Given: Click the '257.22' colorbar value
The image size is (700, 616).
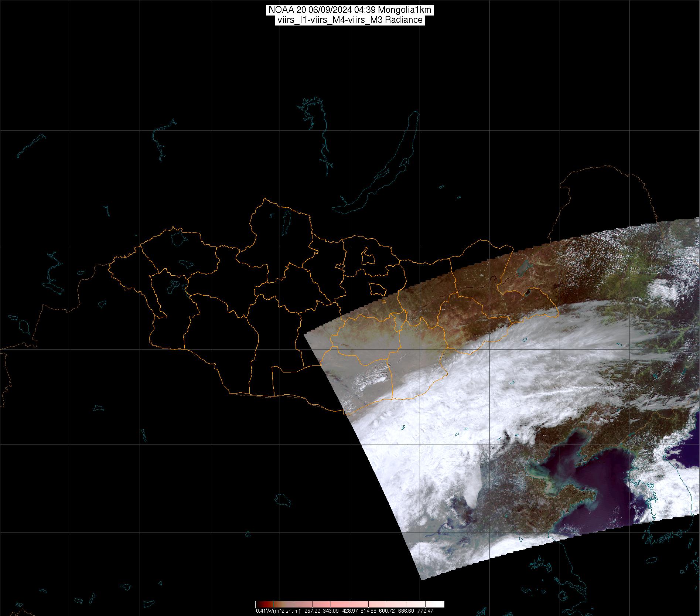Looking at the screenshot, I should [312, 611].
